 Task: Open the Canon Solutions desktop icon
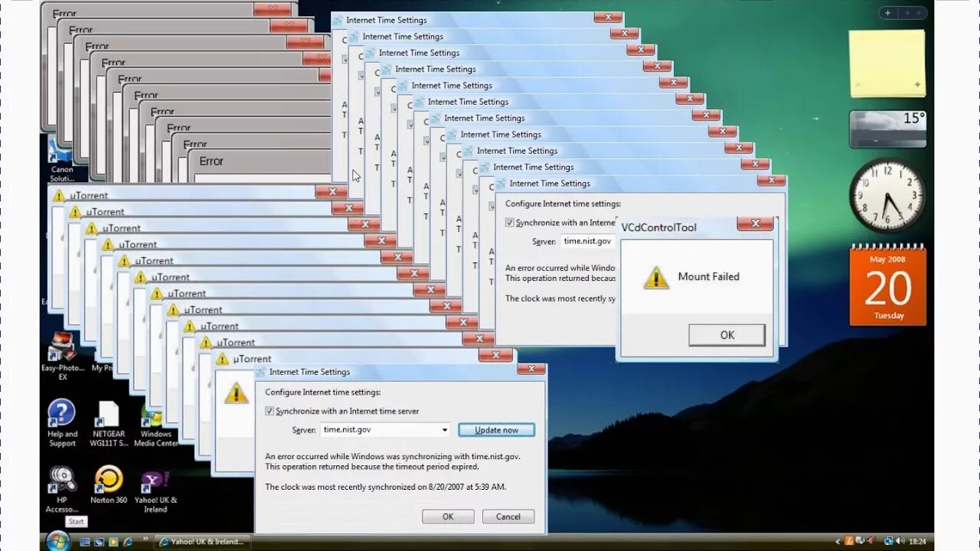pyautogui.click(x=61, y=162)
